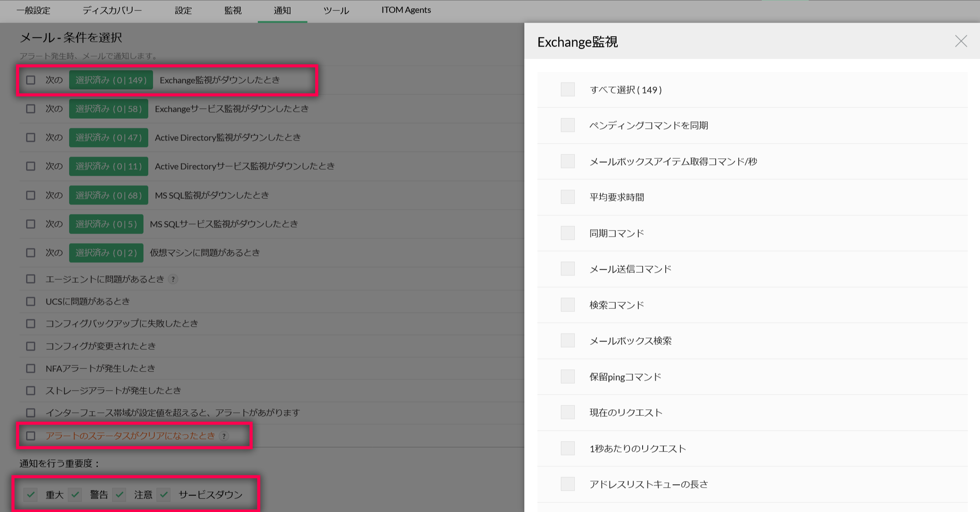
Task: Open 選択済み (0|47) Active Directory selector
Action: pos(109,137)
